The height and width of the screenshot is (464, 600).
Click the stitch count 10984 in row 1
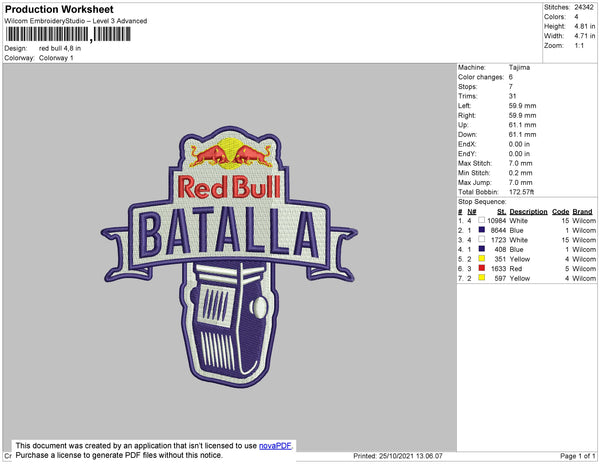497,221
